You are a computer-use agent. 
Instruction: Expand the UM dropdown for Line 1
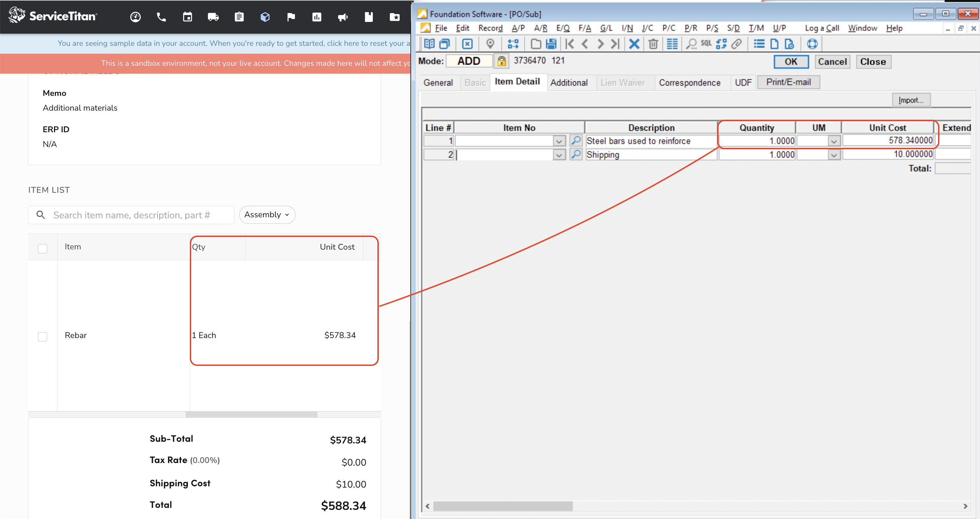point(835,141)
